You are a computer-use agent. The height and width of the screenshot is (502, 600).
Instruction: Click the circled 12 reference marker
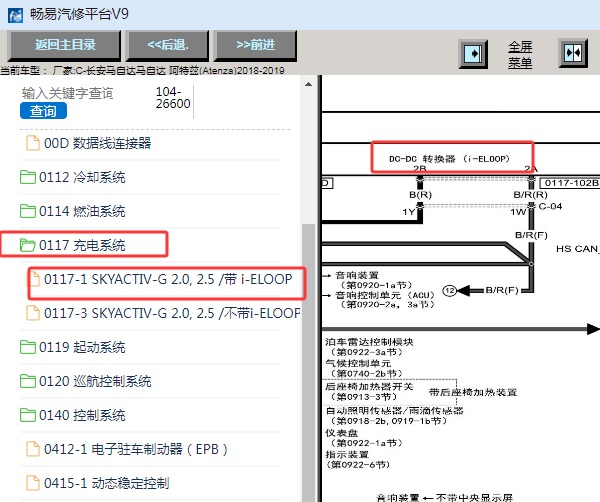pyautogui.click(x=450, y=291)
